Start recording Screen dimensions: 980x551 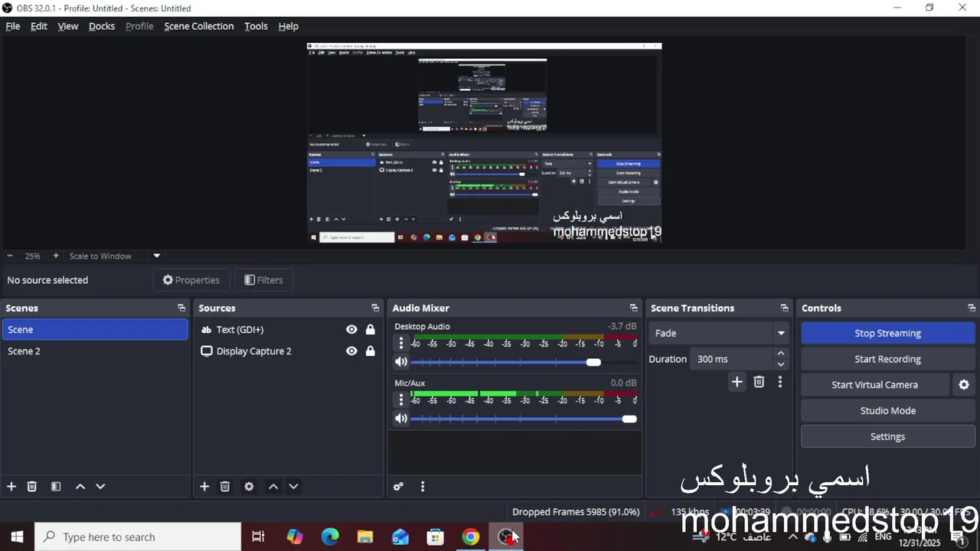888,359
